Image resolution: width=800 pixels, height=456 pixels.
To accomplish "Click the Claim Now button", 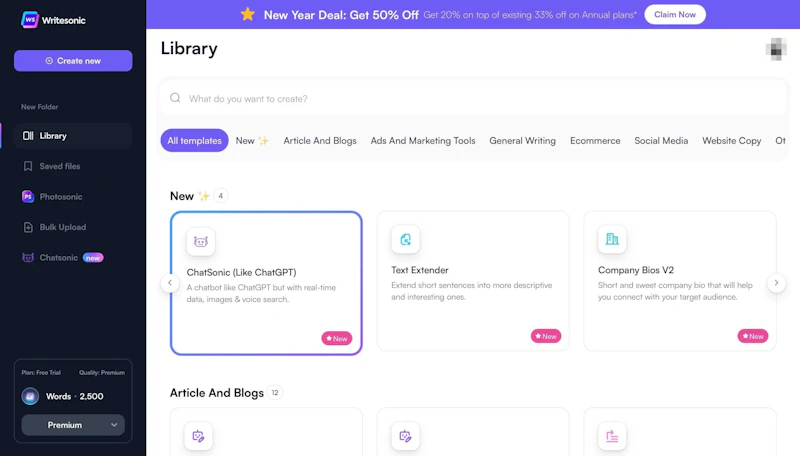I will pyautogui.click(x=675, y=14).
